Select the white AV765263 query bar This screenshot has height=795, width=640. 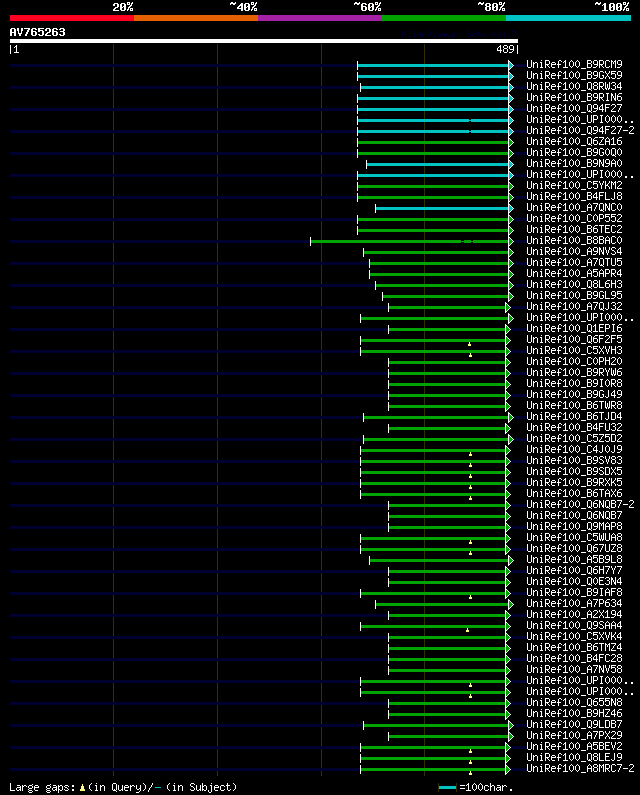(264, 41)
